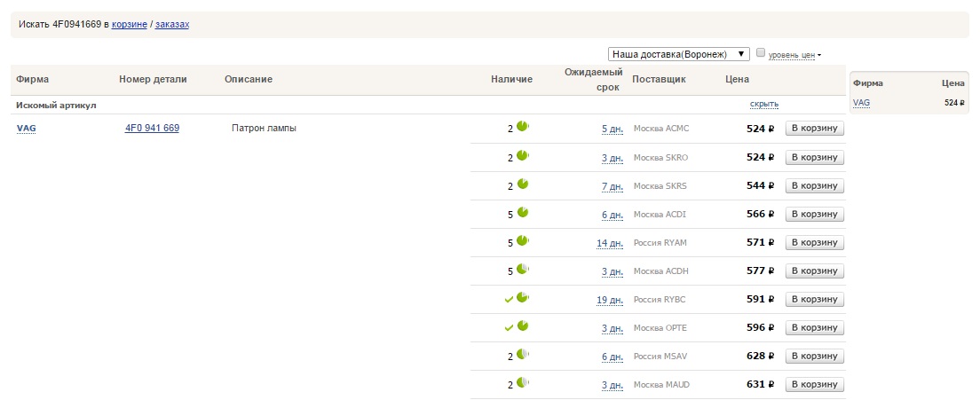This screenshot has width=980, height=400.
Task: Click the pie icon in Москва SKRO row
Action: pyautogui.click(x=523, y=155)
